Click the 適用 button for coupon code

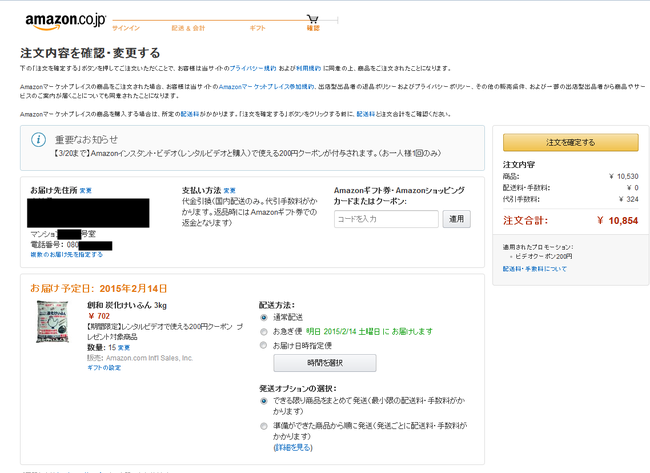pos(456,219)
